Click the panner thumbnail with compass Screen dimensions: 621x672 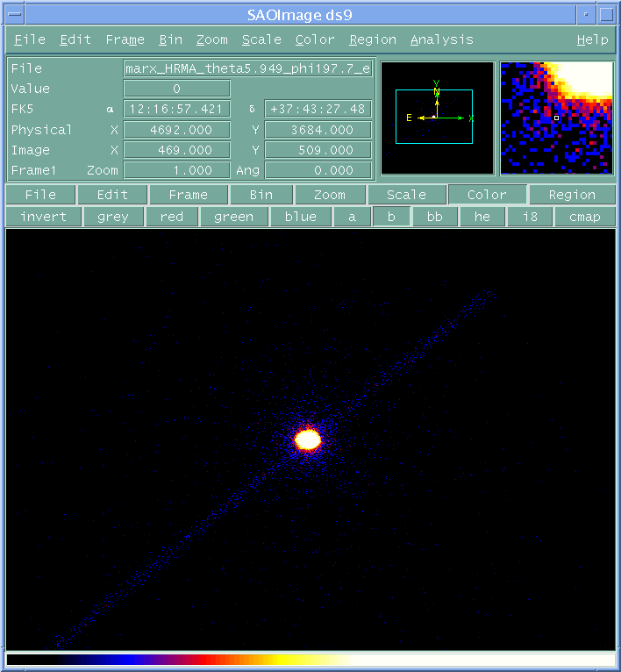437,118
